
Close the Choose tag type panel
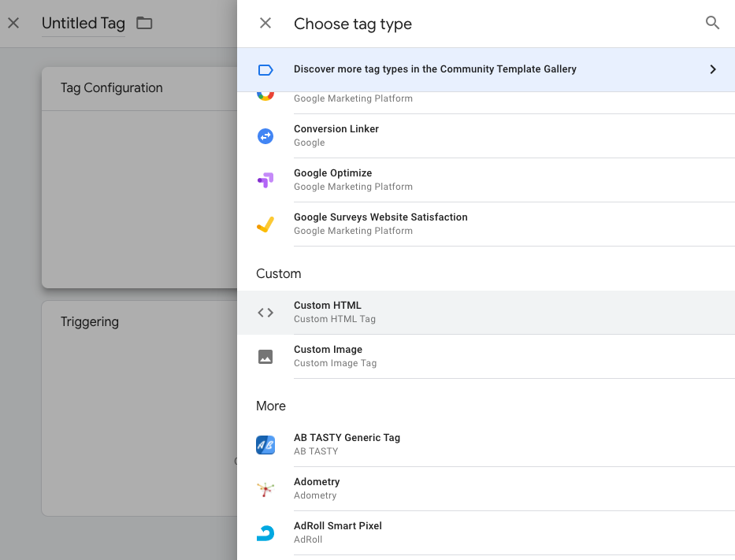[265, 23]
